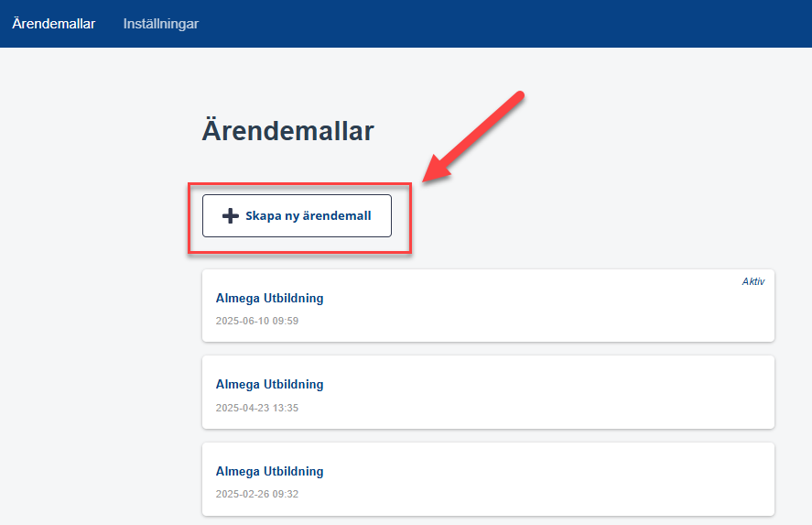The height and width of the screenshot is (525, 812).
Task: Click the timestamp 2025-04-23 13:35
Action: point(257,408)
